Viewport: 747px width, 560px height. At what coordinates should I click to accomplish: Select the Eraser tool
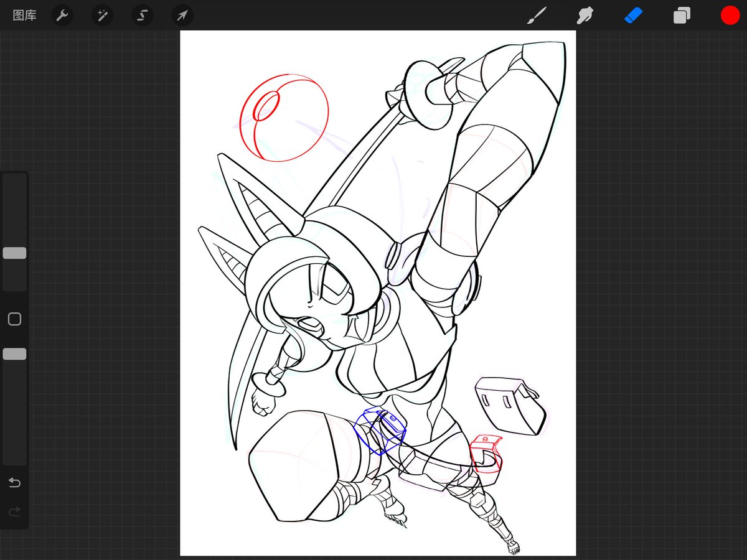tap(633, 16)
